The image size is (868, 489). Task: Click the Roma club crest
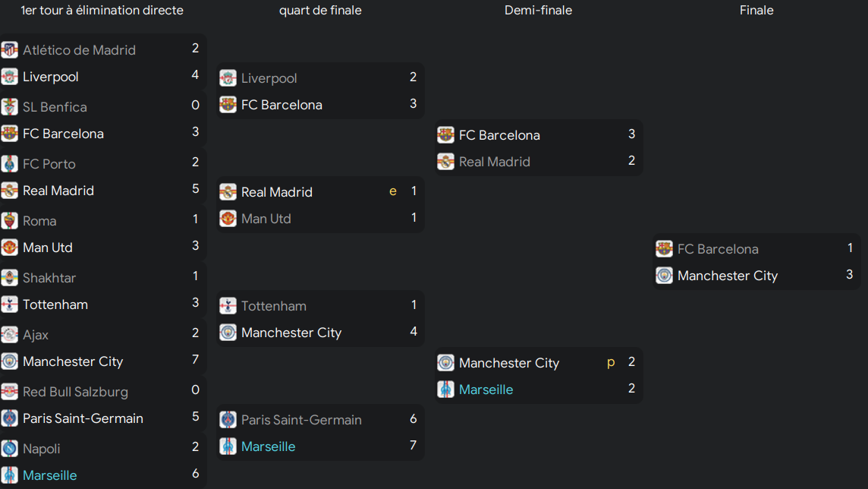(9, 221)
